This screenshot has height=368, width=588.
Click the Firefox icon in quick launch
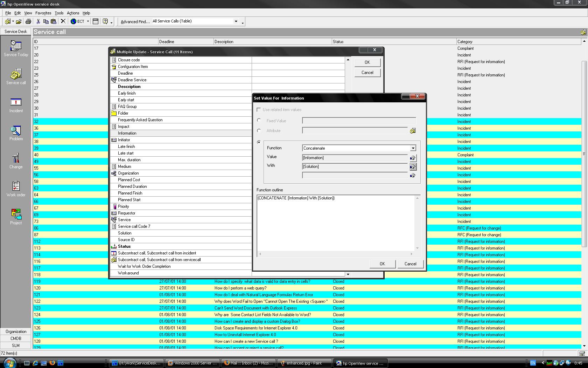click(x=52, y=363)
